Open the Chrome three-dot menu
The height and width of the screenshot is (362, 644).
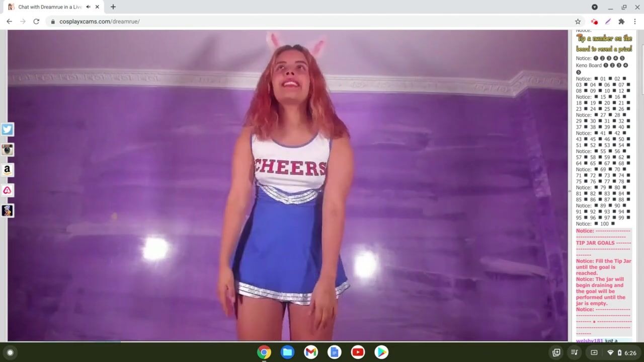point(635,22)
